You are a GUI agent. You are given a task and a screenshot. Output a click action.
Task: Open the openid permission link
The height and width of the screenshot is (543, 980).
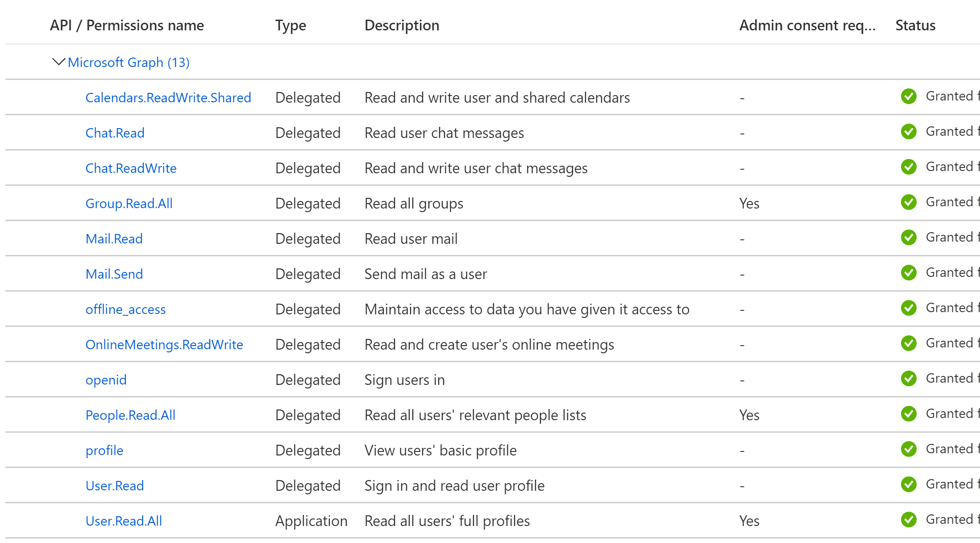pyautogui.click(x=106, y=380)
